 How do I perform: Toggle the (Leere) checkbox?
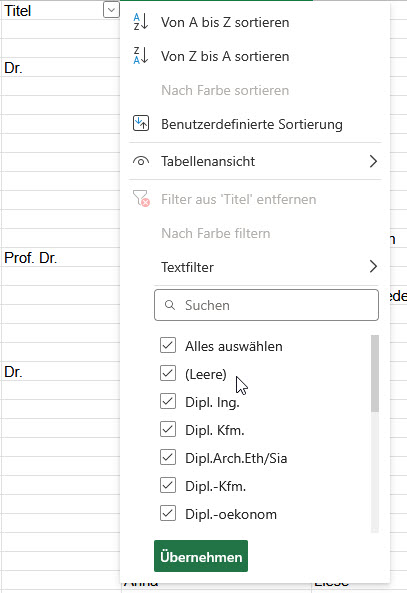click(168, 373)
